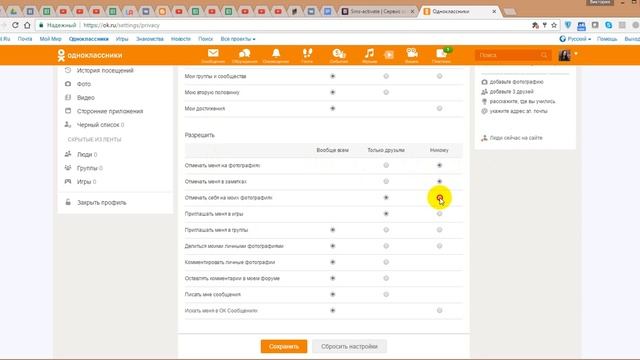The width and height of the screenshot is (640, 360).
Task: Select Только друзья for Оставлять комментарии в форуме
Action: click(386, 278)
